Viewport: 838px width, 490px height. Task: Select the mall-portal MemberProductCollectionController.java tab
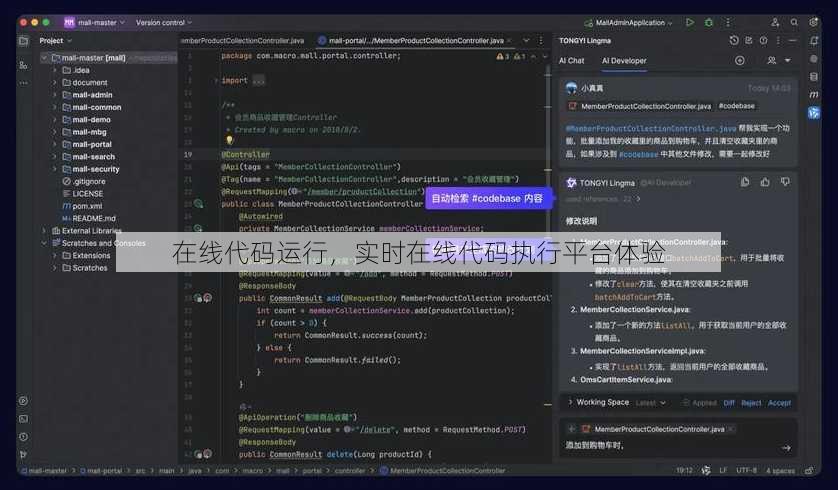pos(415,41)
